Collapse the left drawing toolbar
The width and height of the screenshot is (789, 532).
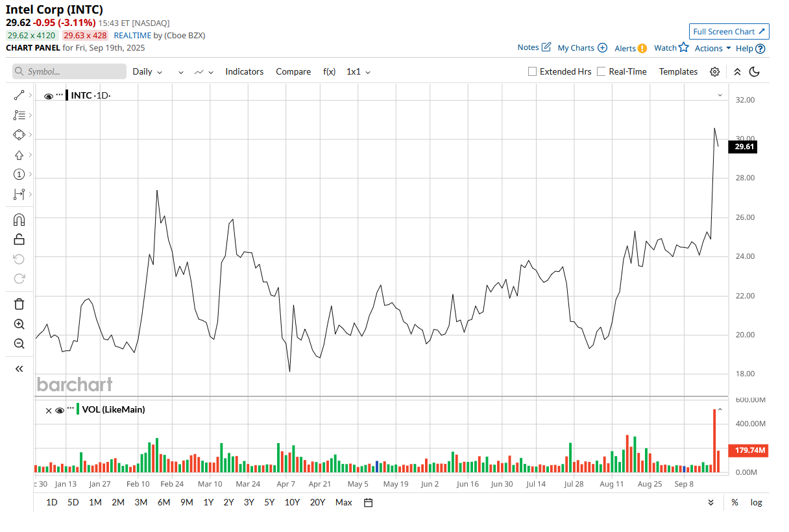click(x=19, y=369)
